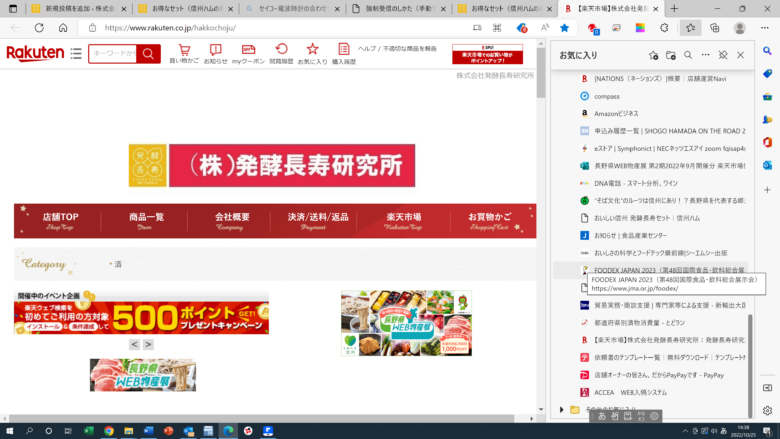Switch to the 強制受信のしかた tab

[x=399, y=8]
